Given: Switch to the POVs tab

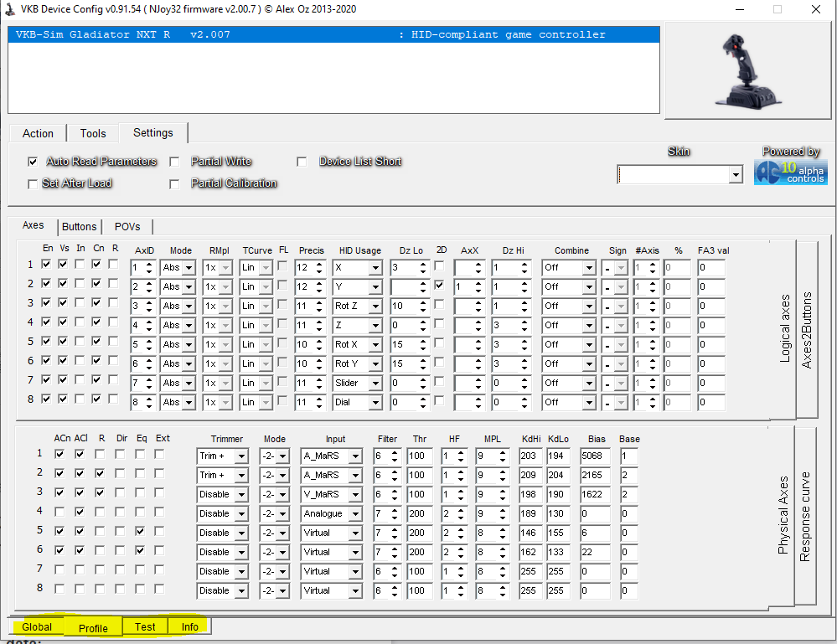Looking at the screenshot, I should tap(127, 227).
